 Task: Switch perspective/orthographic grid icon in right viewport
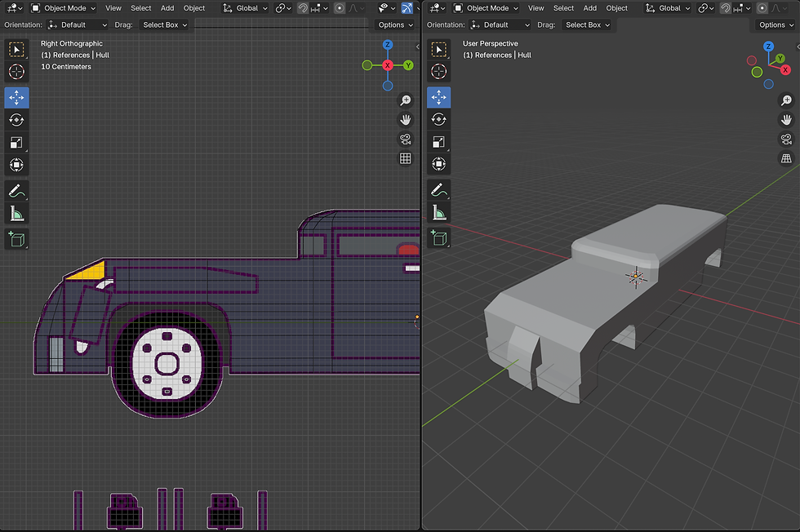coord(787,158)
